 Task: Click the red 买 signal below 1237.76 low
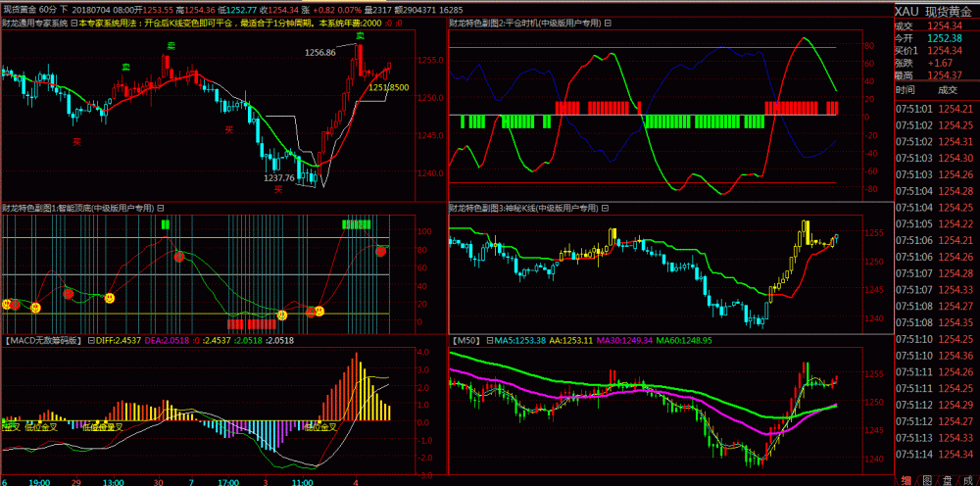coord(279,189)
